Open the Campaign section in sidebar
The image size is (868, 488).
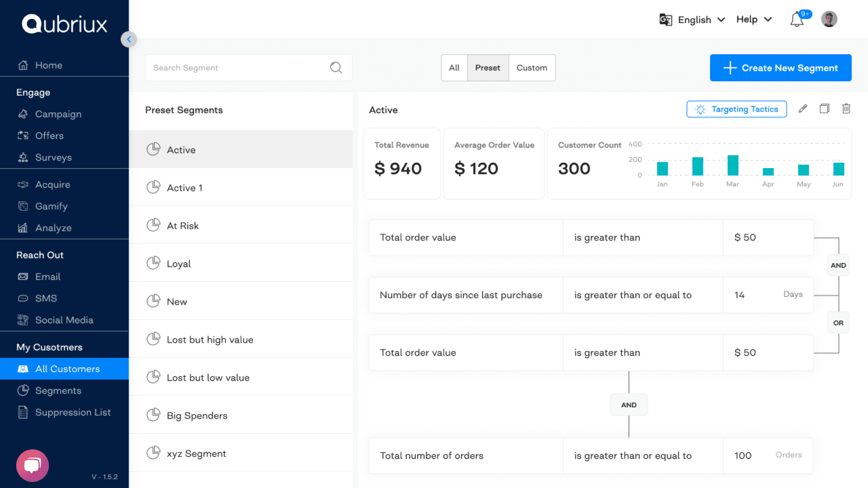click(x=58, y=114)
